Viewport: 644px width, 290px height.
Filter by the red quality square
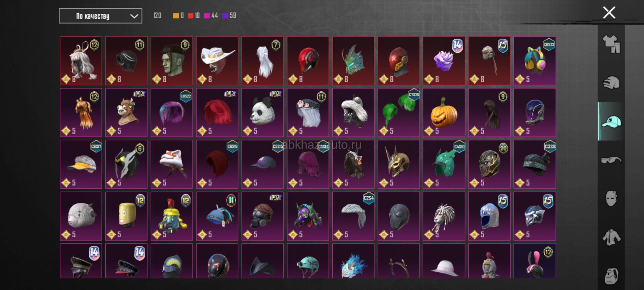coord(191,15)
